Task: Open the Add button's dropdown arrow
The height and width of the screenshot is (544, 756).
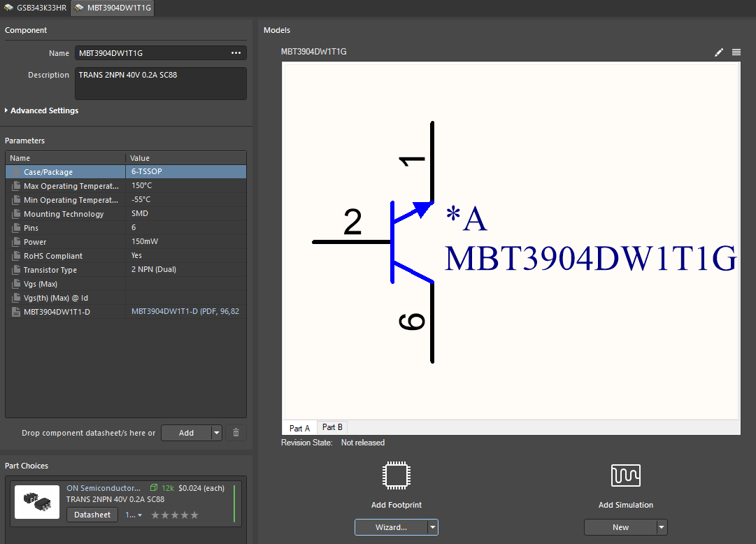Action: [217, 432]
